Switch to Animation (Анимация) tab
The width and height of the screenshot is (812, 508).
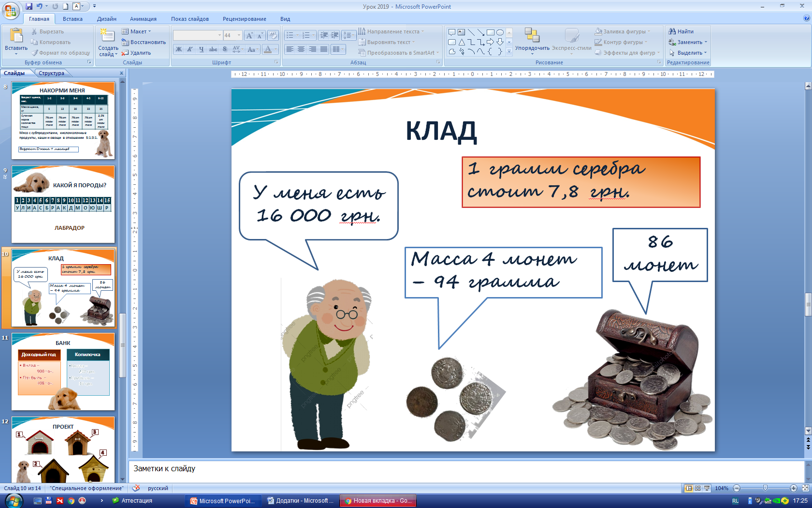(143, 19)
